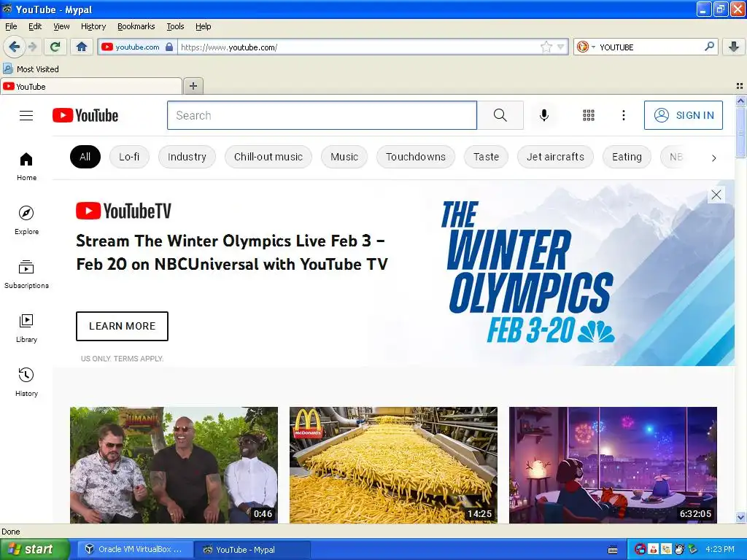The height and width of the screenshot is (560, 747).
Task: Focus the YouTube Search input field
Action: point(322,115)
